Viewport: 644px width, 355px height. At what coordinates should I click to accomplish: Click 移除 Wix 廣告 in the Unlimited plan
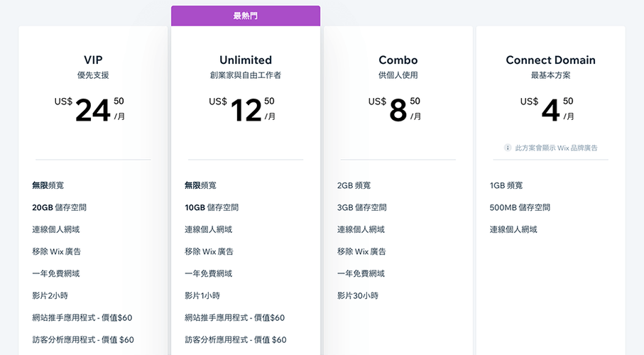click(x=209, y=251)
